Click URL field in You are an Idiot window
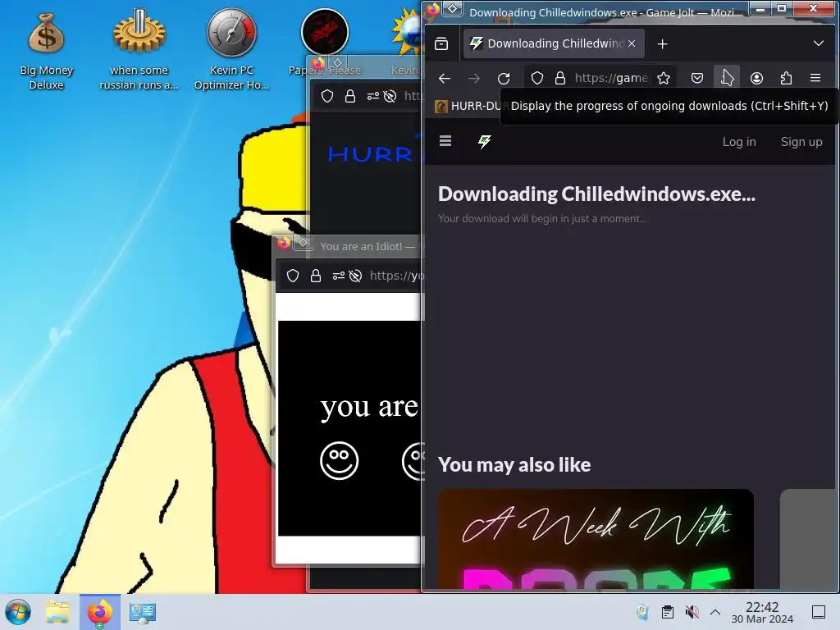 click(x=396, y=276)
